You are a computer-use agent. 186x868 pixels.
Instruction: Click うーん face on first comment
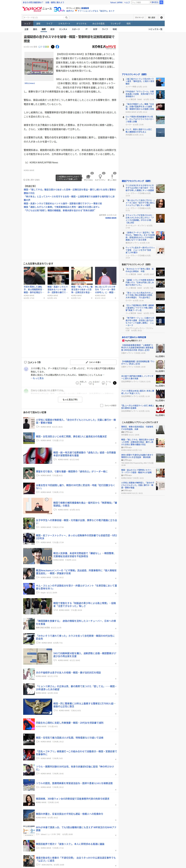[103, 383]
